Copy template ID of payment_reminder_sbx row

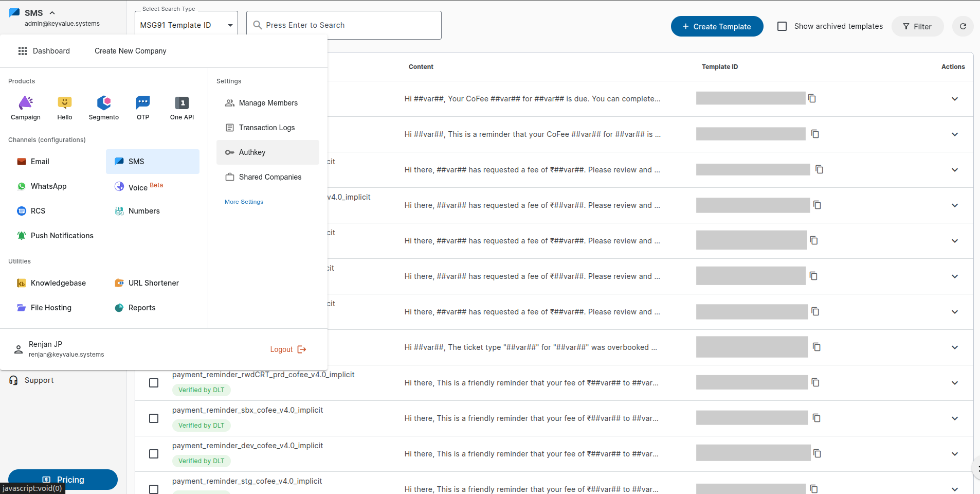(816, 418)
